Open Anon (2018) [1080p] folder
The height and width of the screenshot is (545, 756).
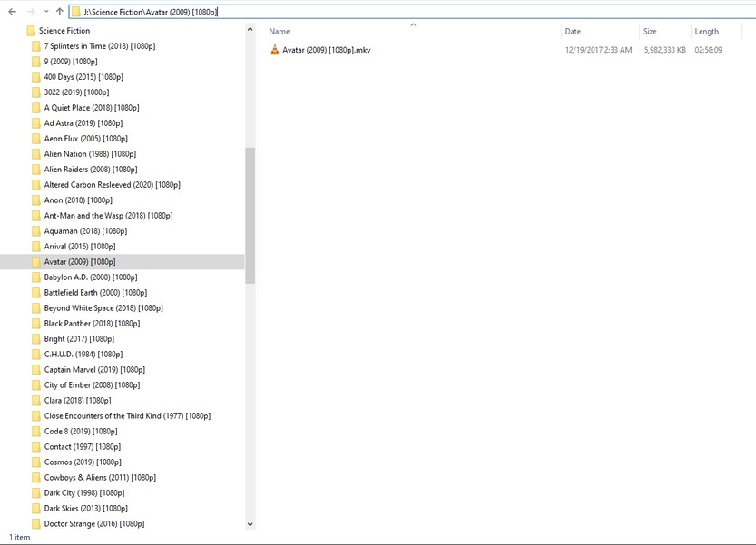78,200
